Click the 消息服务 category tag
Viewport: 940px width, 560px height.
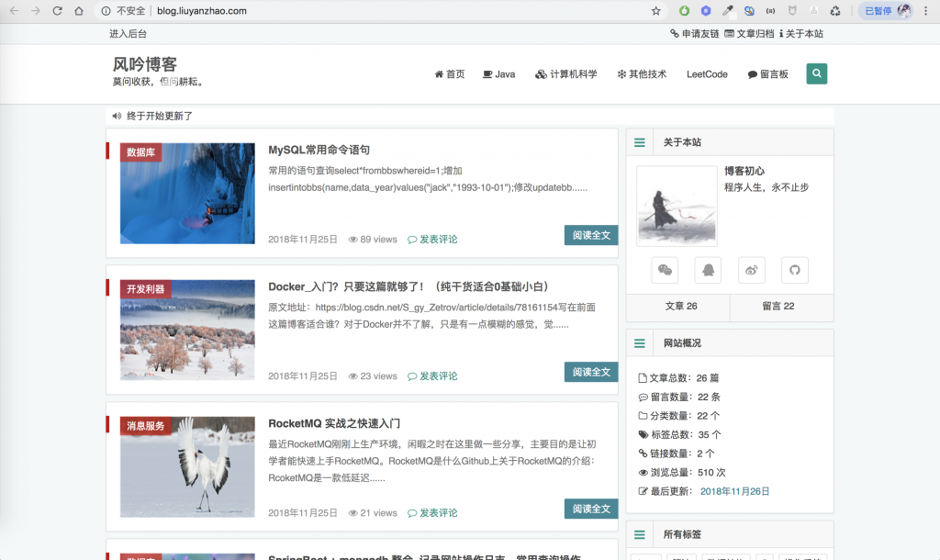146,426
